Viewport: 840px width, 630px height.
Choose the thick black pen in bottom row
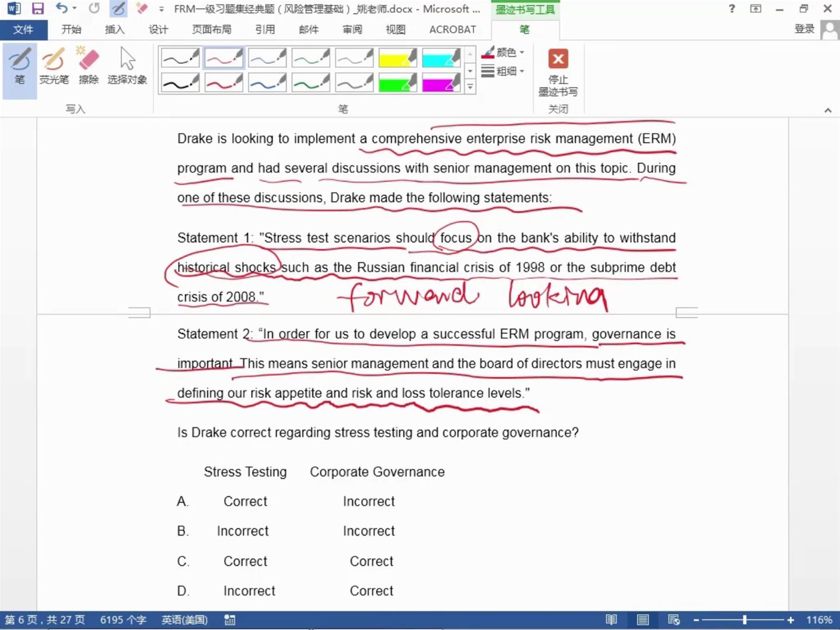(180, 83)
